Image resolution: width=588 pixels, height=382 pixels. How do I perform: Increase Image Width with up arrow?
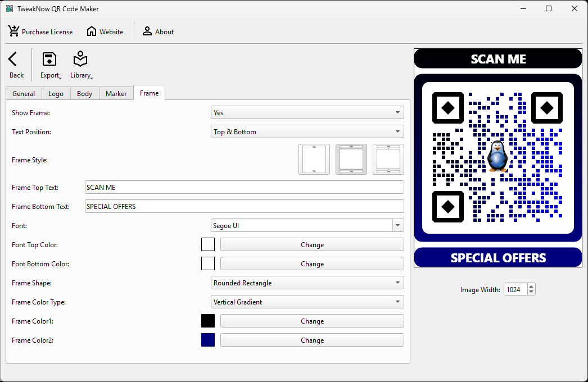click(531, 287)
